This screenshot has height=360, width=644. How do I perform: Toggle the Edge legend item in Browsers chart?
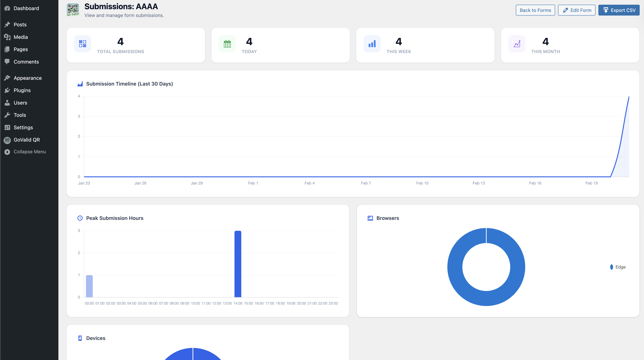click(x=618, y=267)
